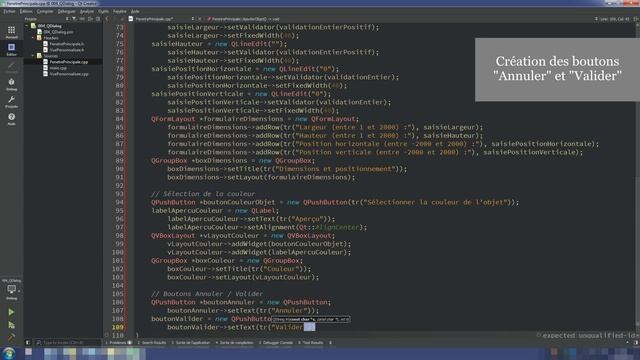
Task: Click line number 94 in the gutter
Action: (119, 202)
